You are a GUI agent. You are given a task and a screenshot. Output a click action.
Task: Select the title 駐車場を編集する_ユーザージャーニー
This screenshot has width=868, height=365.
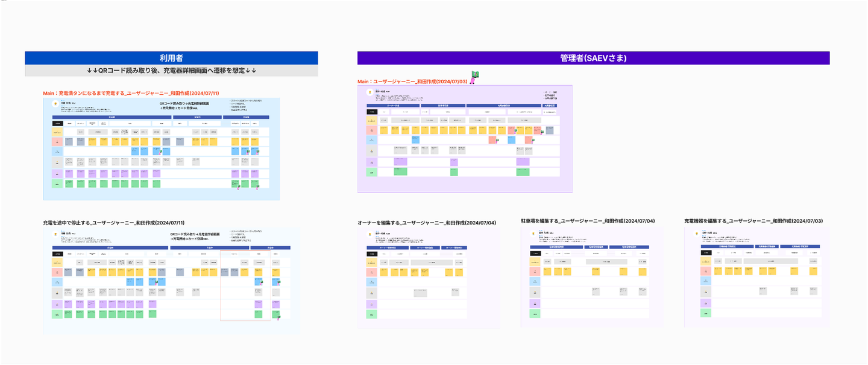[588, 221]
